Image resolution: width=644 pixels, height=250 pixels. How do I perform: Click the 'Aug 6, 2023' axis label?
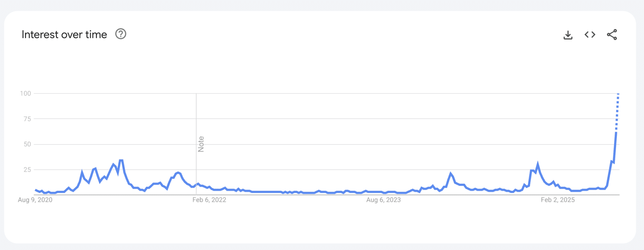click(x=383, y=200)
